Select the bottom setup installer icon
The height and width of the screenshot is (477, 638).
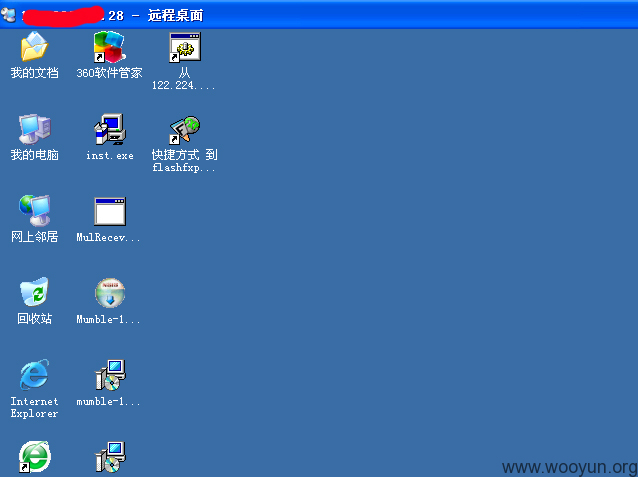(110, 457)
